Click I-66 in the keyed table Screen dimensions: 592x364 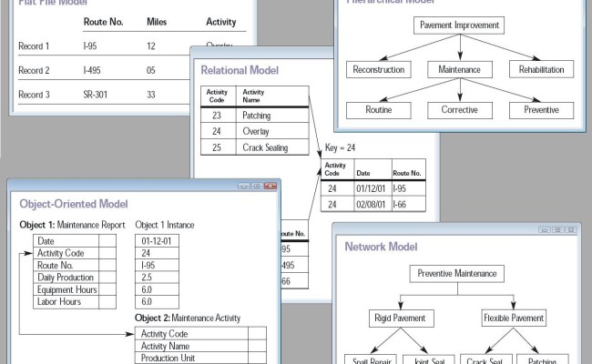tap(400, 205)
